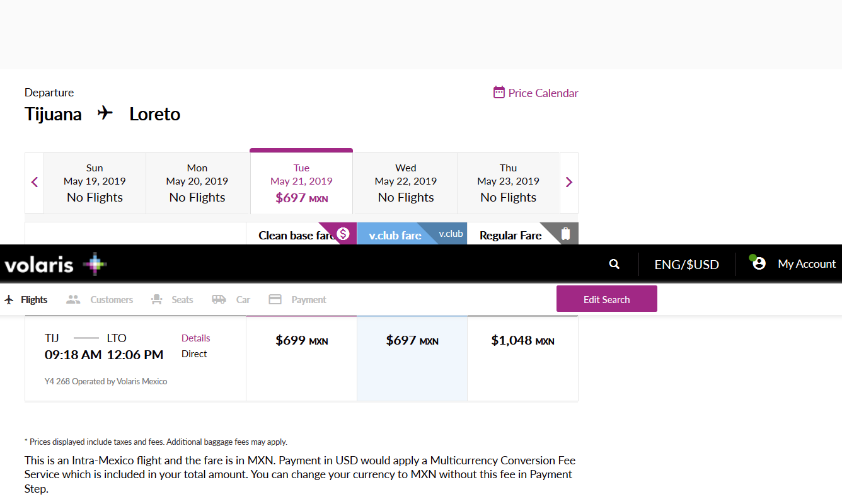Show later dates with right arrow
Screen dimensions: 842x504
[569, 182]
